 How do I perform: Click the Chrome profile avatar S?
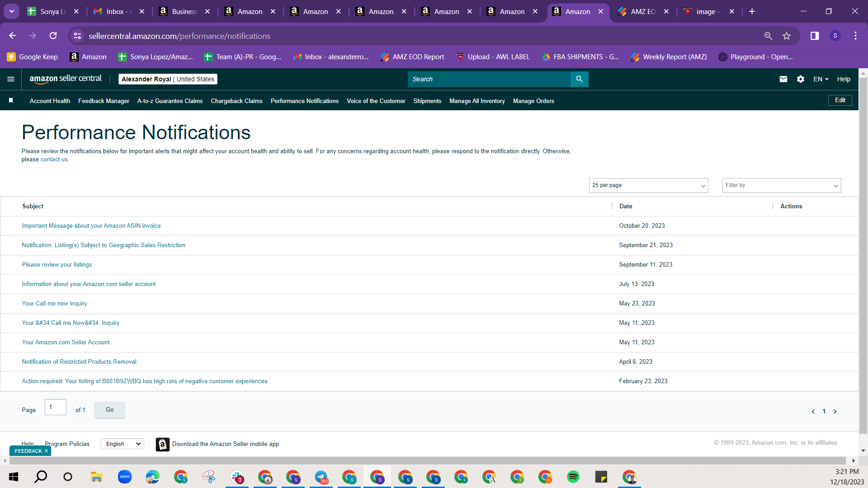835,36
